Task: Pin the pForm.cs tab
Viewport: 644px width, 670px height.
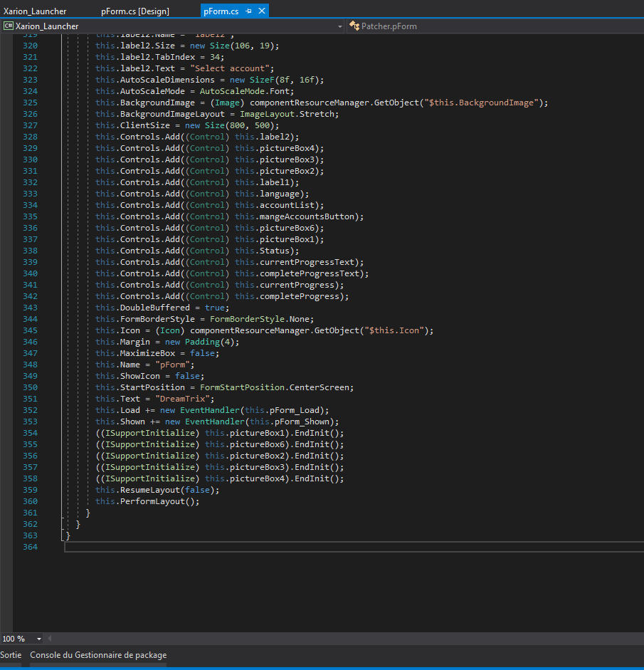Action: tap(249, 11)
